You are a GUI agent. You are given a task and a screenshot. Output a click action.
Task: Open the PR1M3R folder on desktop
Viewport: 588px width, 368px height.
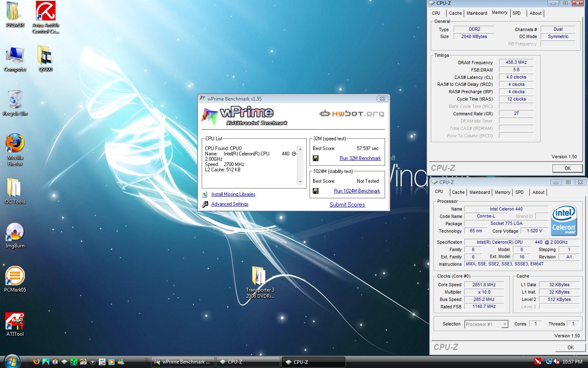pos(15,14)
